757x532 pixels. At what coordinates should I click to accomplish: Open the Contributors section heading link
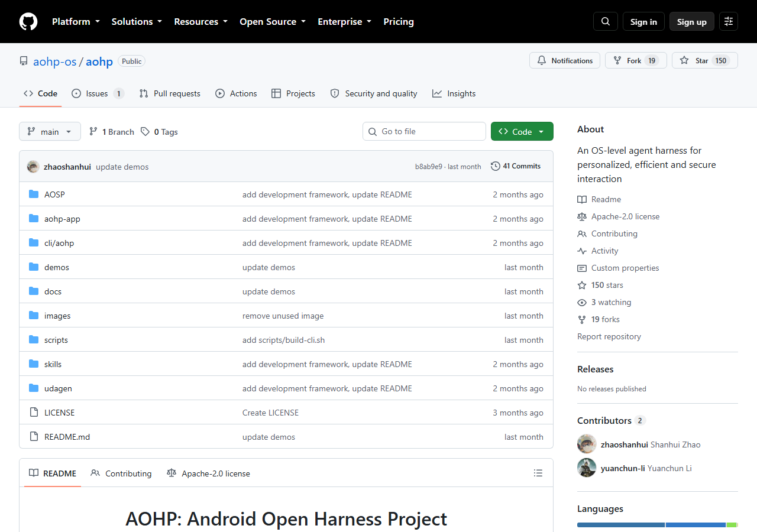[611, 420]
